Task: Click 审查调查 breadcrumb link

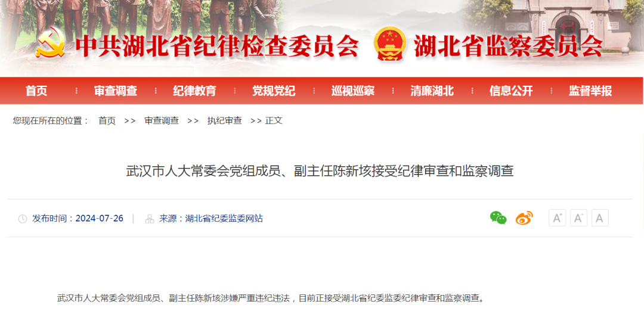Action: point(162,121)
